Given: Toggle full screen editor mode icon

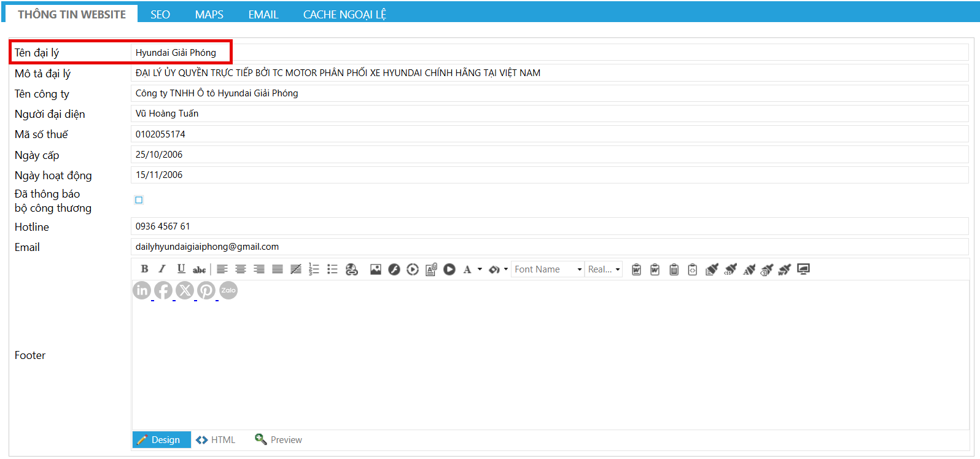Looking at the screenshot, I should [803, 269].
